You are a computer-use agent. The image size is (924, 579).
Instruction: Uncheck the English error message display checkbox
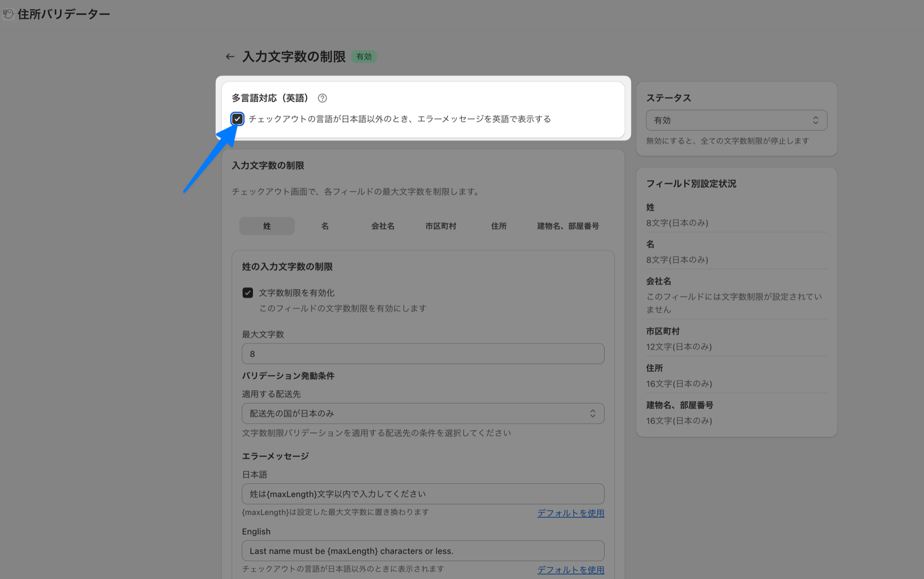pyautogui.click(x=237, y=119)
